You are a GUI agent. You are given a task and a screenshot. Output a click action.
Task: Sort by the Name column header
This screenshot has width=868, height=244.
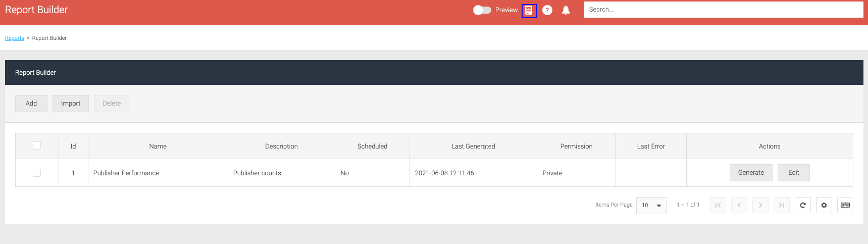(158, 147)
